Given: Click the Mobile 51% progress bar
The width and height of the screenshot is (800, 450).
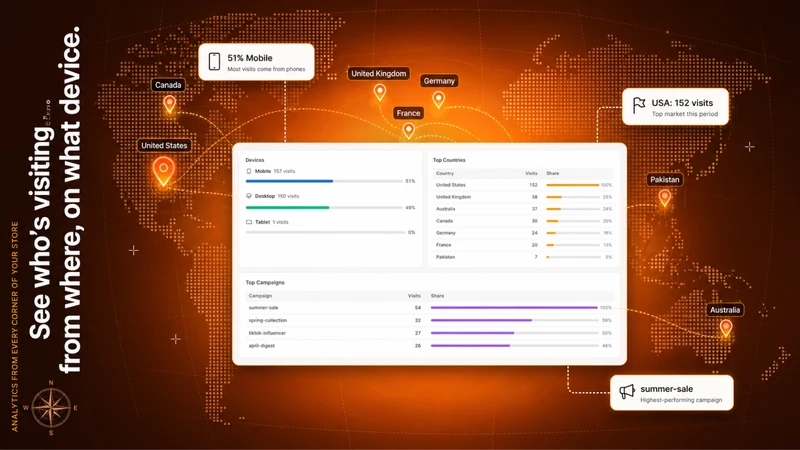Looking at the screenshot, I should [x=324, y=181].
